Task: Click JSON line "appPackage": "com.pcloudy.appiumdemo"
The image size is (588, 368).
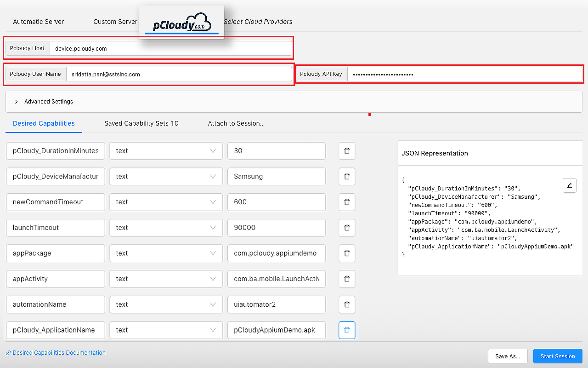Action: (474, 222)
